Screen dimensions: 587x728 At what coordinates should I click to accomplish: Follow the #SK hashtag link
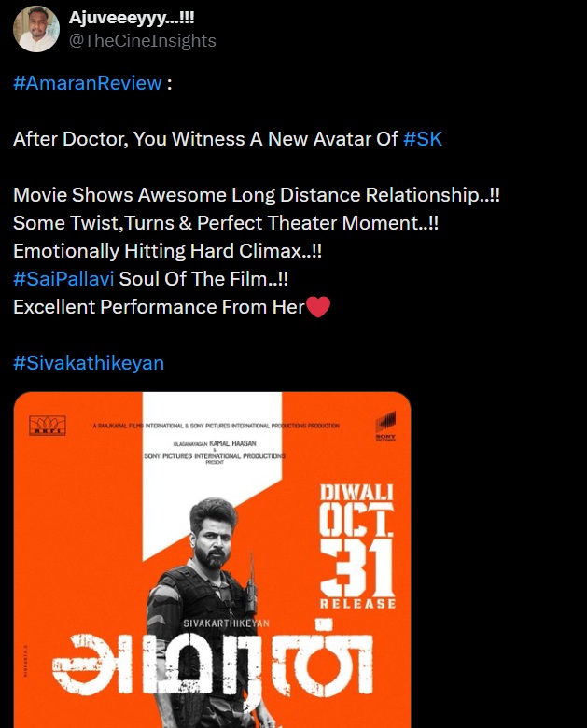pyautogui.click(x=423, y=139)
